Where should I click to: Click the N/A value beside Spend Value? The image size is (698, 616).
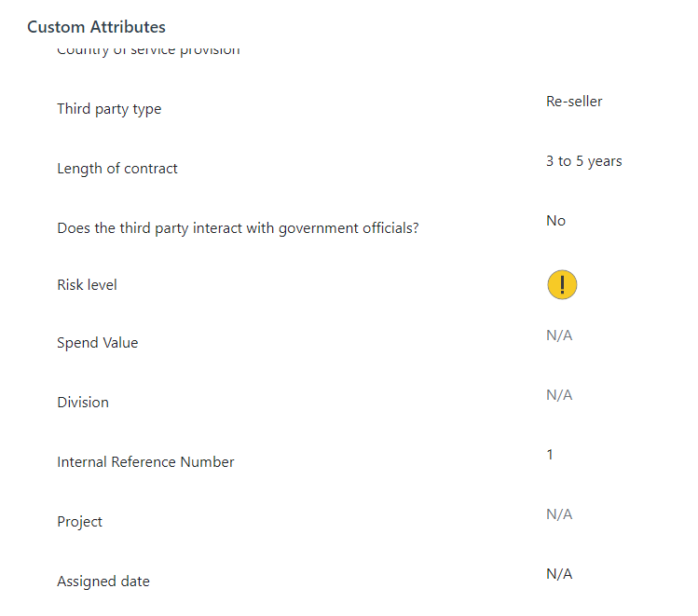point(559,335)
